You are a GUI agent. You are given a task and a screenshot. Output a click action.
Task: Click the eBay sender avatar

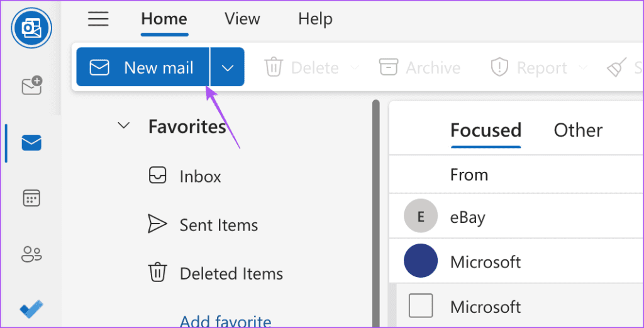[421, 216]
